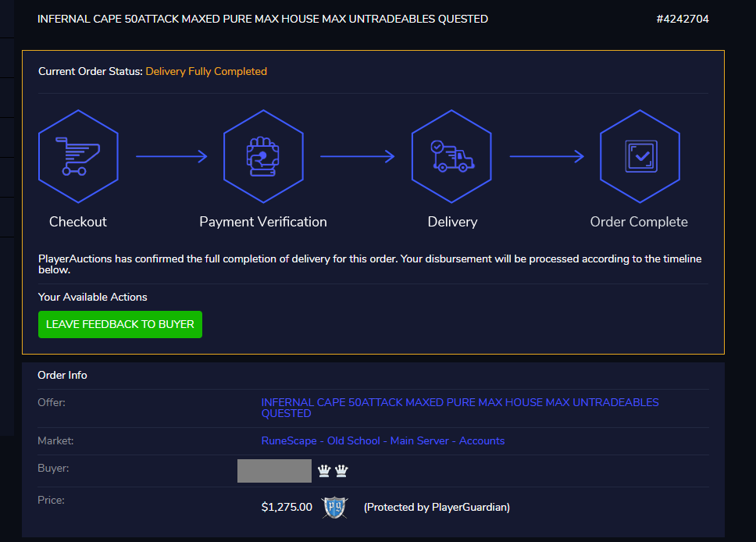Click the Your Available Actions heading
756x542 pixels.
(93, 297)
